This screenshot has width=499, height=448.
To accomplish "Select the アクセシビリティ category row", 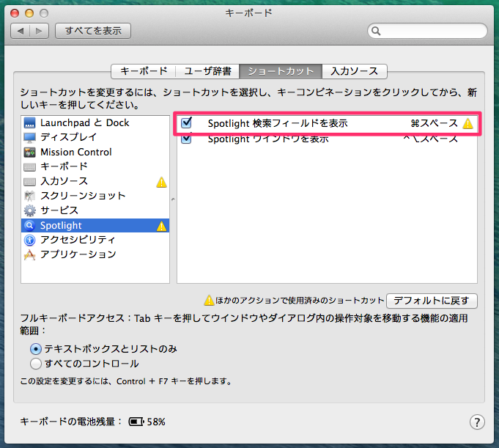I will point(95,240).
